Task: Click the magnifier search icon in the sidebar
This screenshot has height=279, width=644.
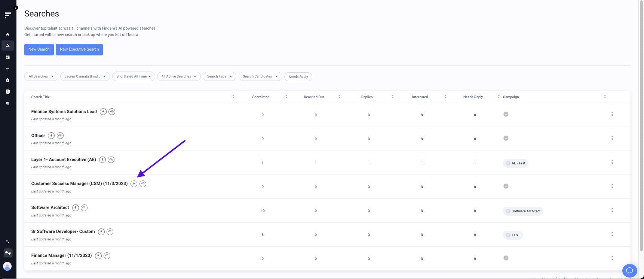Action: 7,242
